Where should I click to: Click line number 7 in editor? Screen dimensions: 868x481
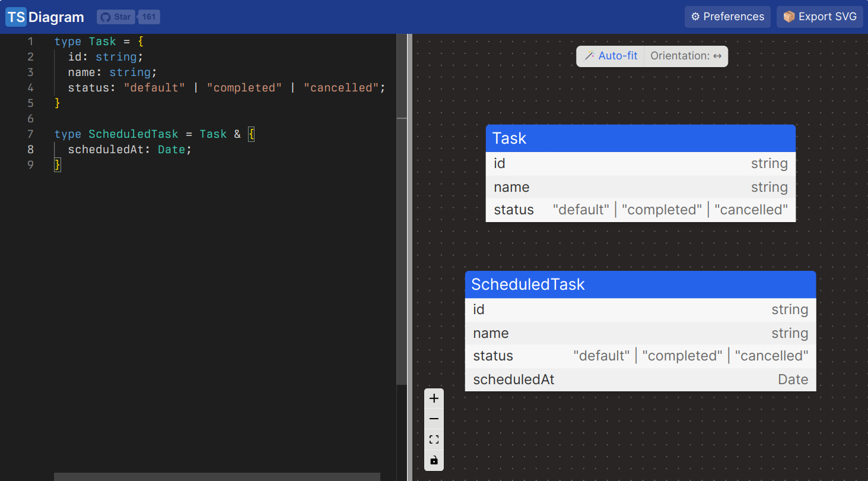click(30, 134)
